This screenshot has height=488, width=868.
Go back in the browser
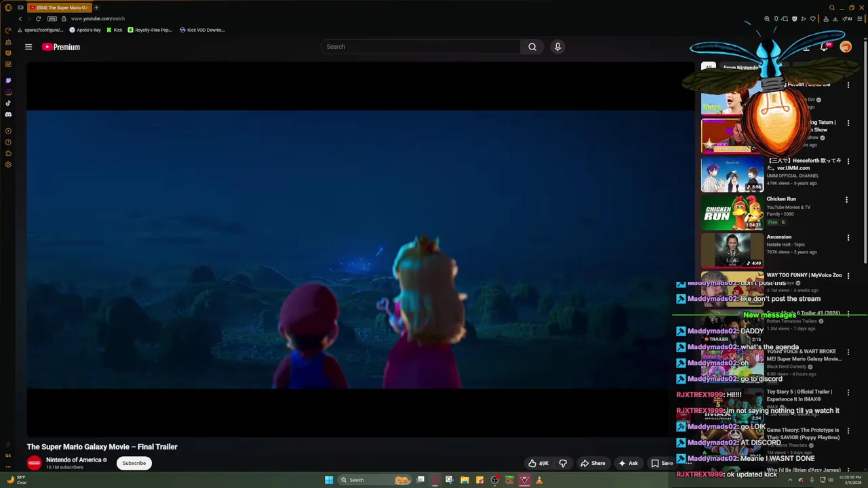click(x=20, y=18)
